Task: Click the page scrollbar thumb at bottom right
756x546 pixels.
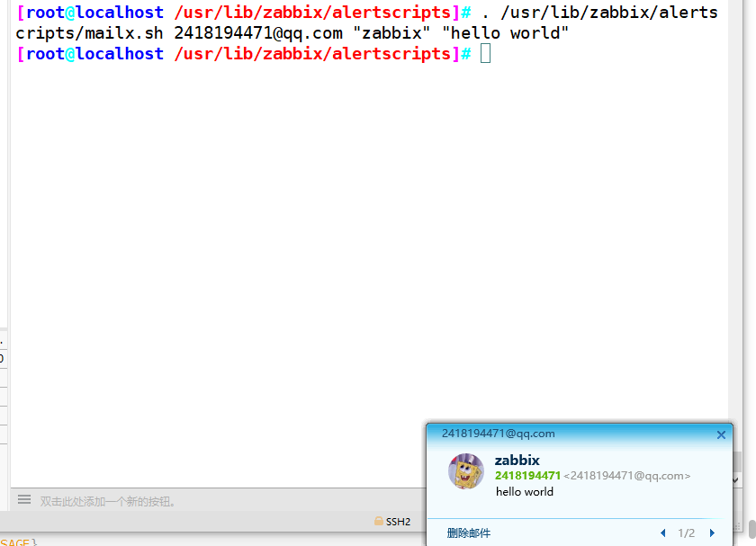Action: 751,529
